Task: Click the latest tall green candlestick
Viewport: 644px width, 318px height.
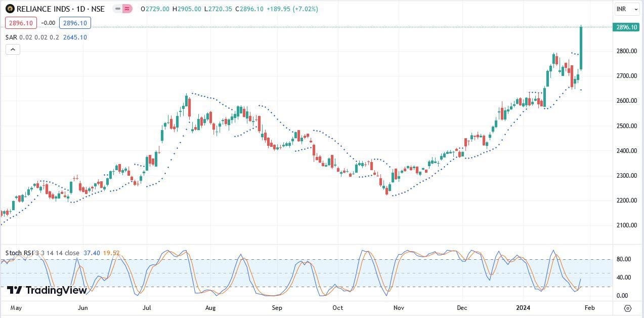Action: (x=581, y=48)
